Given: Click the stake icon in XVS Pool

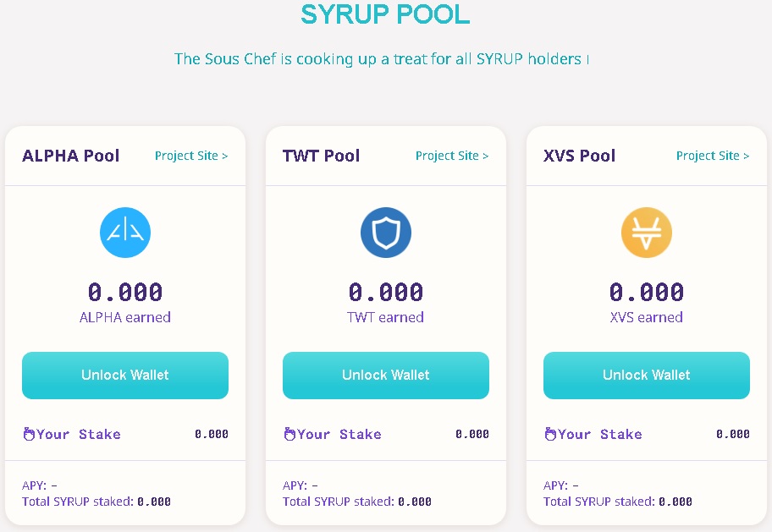Looking at the screenshot, I should click(x=550, y=434).
